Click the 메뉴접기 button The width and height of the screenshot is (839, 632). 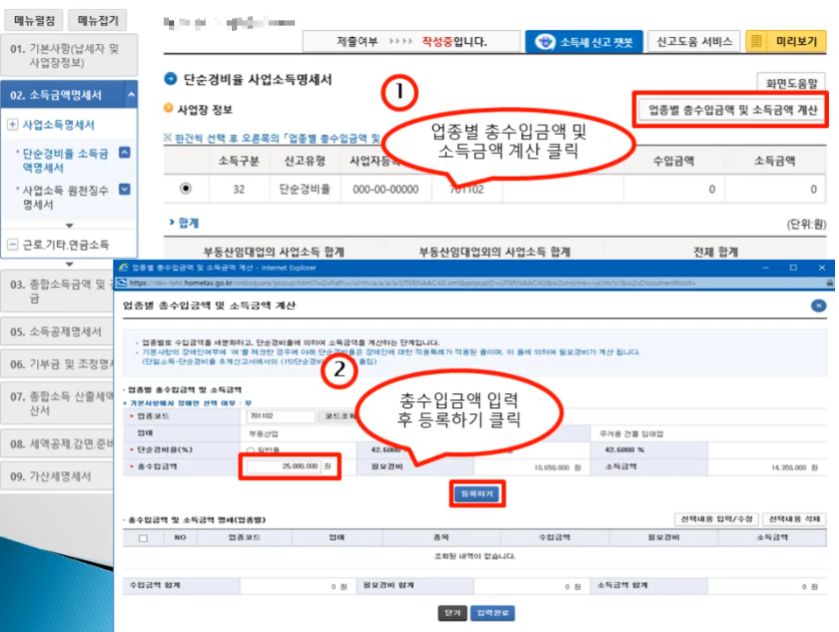[x=98, y=20]
